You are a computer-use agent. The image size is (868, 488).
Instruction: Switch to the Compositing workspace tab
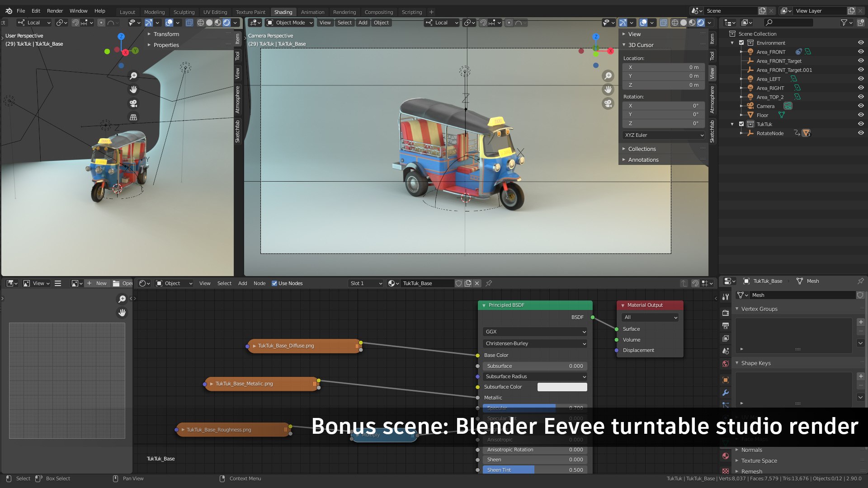[379, 12]
